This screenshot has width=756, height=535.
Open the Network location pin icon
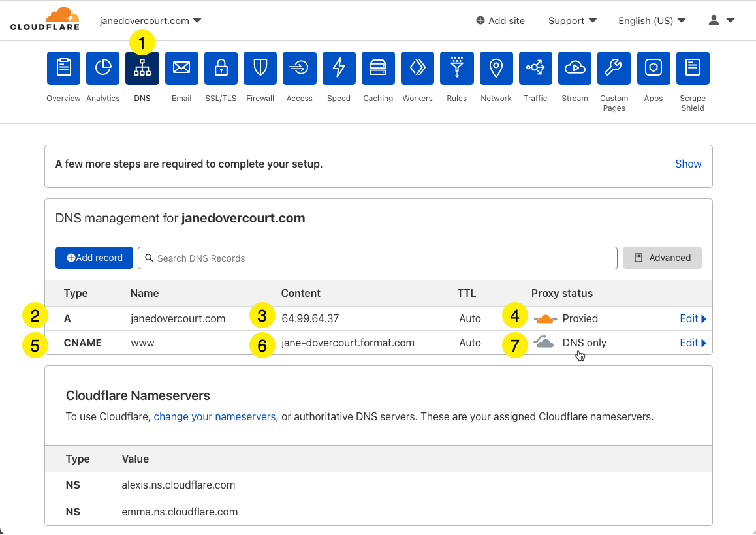click(496, 68)
